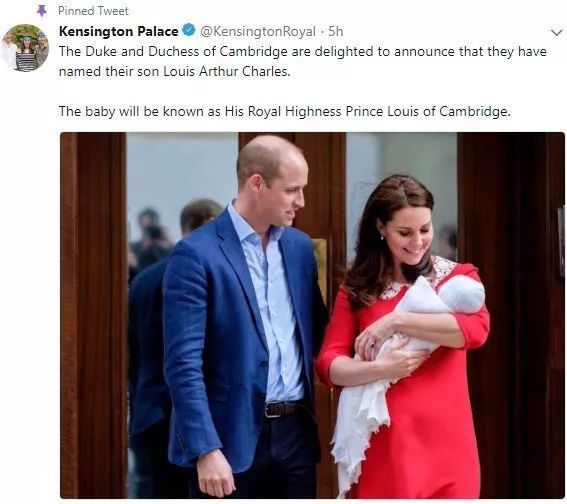Open the @KensingtonRoyal handle link
567x504 pixels.
(x=258, y=32)
